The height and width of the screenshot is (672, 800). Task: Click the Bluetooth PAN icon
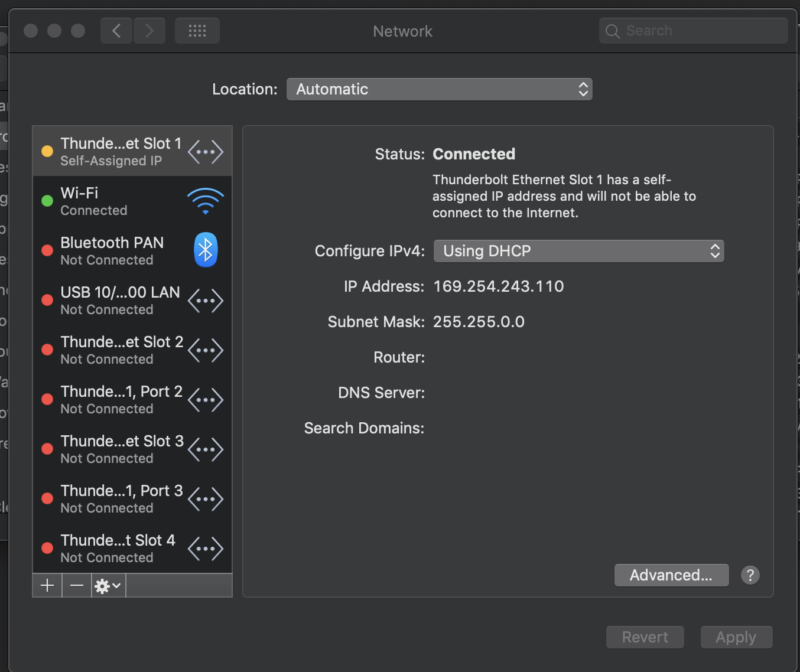pyautogui.click(x=206, y=250)
